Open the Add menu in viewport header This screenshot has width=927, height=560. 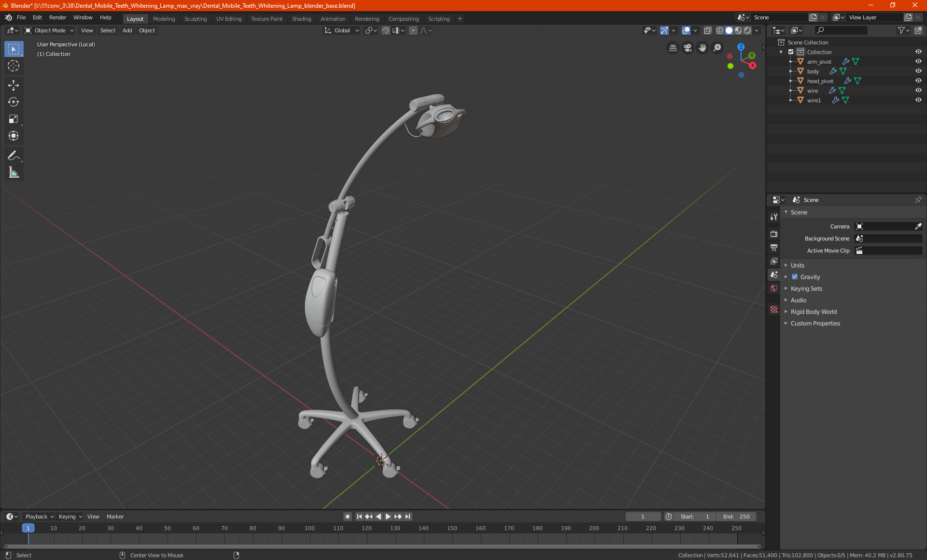click(x=127, y=30)
